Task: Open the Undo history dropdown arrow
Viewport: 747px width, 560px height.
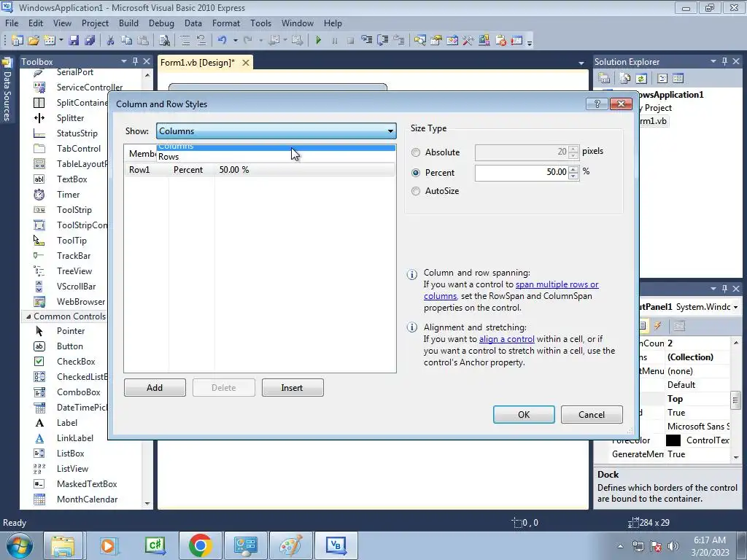Action: [x=236, y=41]
